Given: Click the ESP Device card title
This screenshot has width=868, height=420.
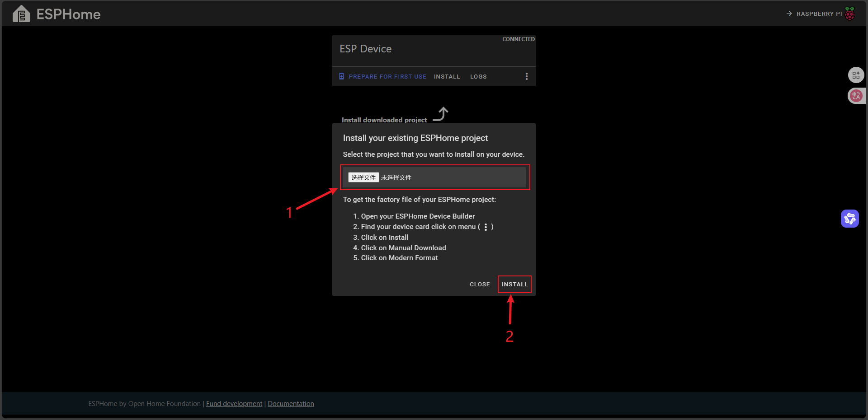Looking at the screenshot, I should click(x=366, y=49).
